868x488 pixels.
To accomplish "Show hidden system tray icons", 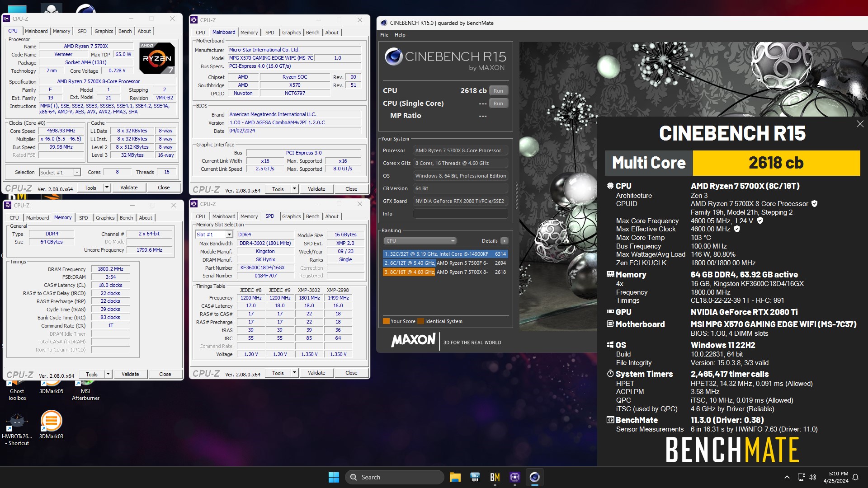I will pyautogui.click(x=787, y=477).
